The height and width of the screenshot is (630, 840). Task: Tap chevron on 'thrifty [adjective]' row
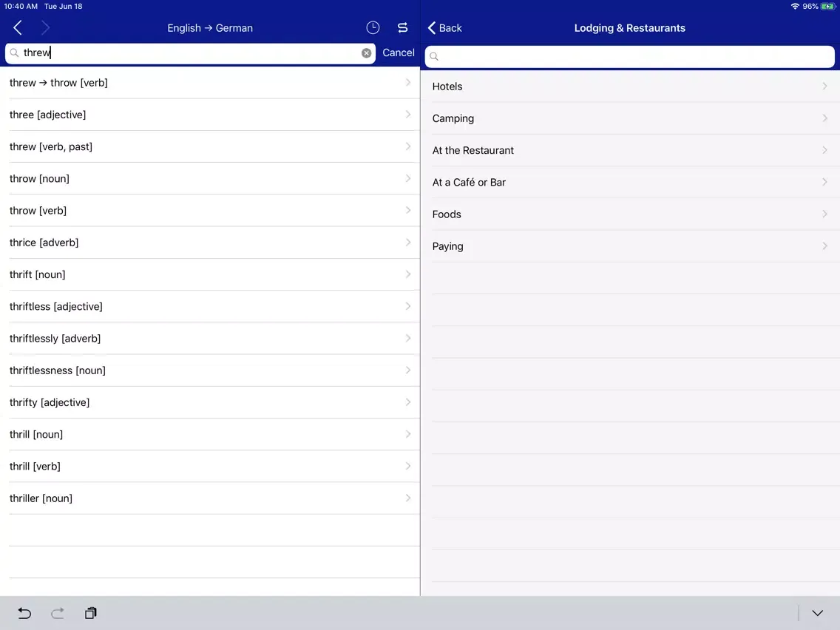[x=408, y=402]
